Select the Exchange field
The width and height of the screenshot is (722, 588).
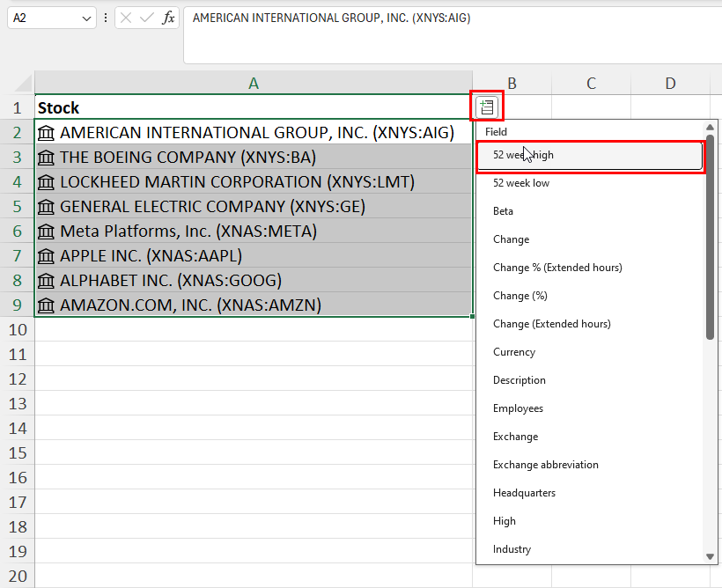click(591, 437)
